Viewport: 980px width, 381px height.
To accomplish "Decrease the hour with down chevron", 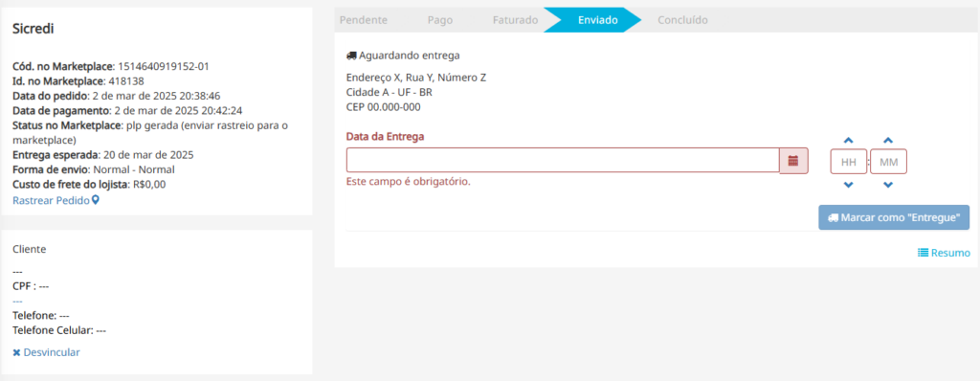I will point(848,185).
